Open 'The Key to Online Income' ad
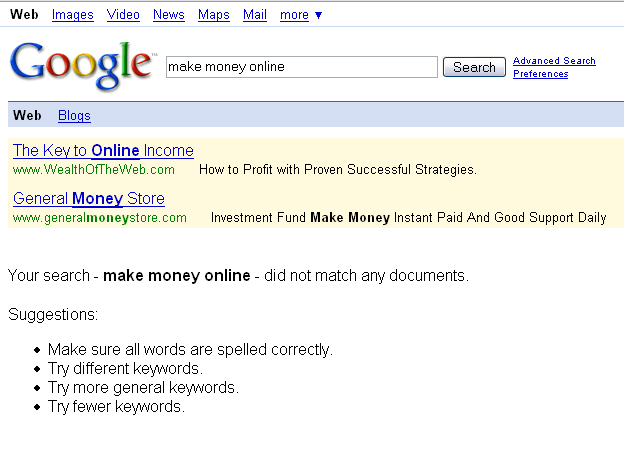This screenshot has width=624, height=451. (103, 150)
